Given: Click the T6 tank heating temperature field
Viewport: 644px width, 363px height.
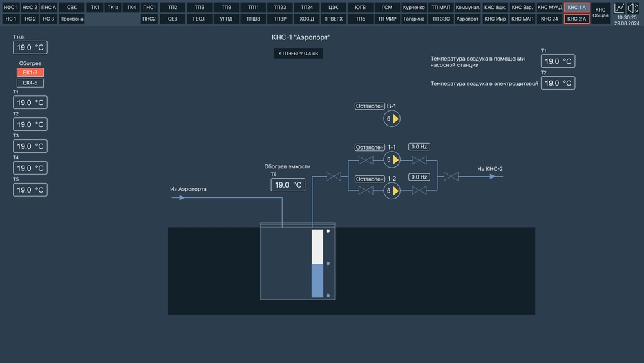Looking at the screenshot, I should (288, 185).
